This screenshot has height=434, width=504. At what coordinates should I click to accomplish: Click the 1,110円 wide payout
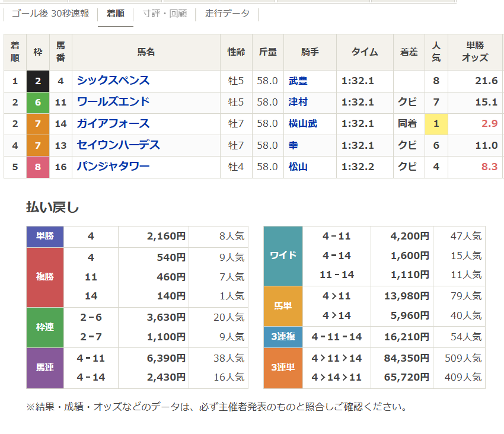pyautogui.click(x=410, y=275)
